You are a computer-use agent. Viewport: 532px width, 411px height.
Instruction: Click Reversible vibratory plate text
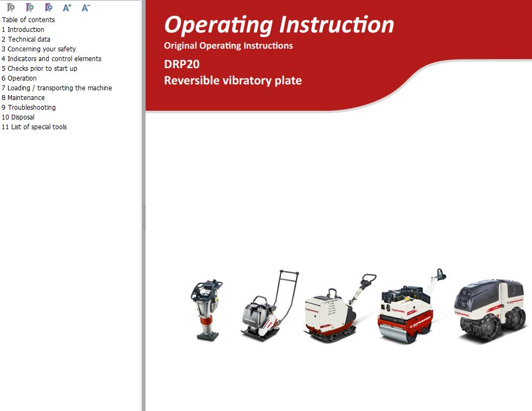coord(233,81)
